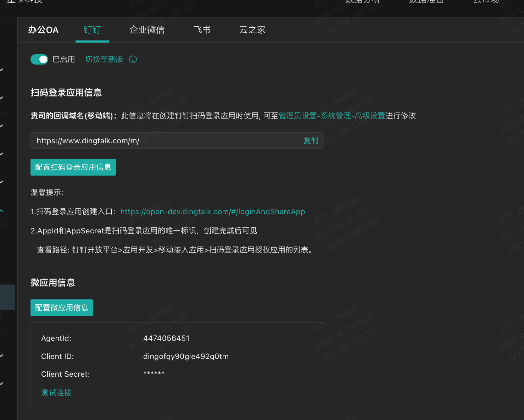This screenshot has height=420, width=524.
Task: Click the 配置扫码登录应用信息 button
Action: 73,167
